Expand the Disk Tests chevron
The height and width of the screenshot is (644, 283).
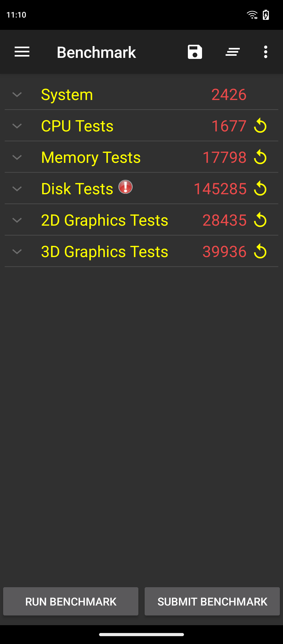coord(17,189)
